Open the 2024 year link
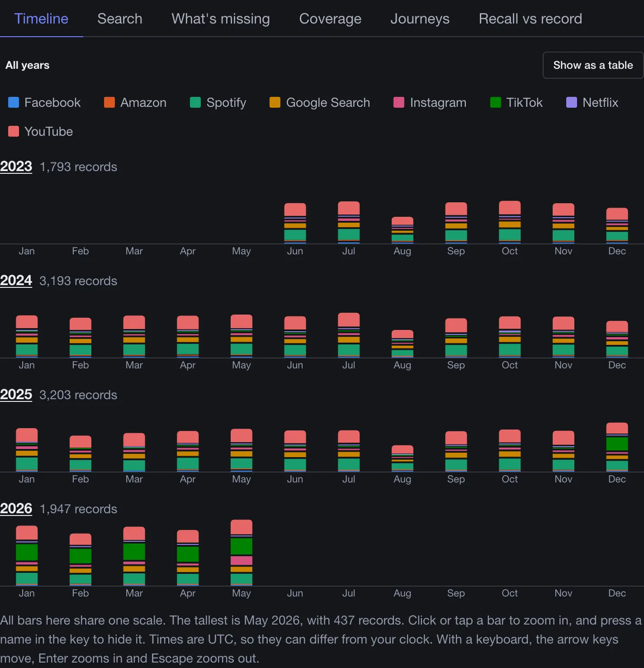Image resolution: width=644 pixels, height=668 pixels. tap(16, 281)
